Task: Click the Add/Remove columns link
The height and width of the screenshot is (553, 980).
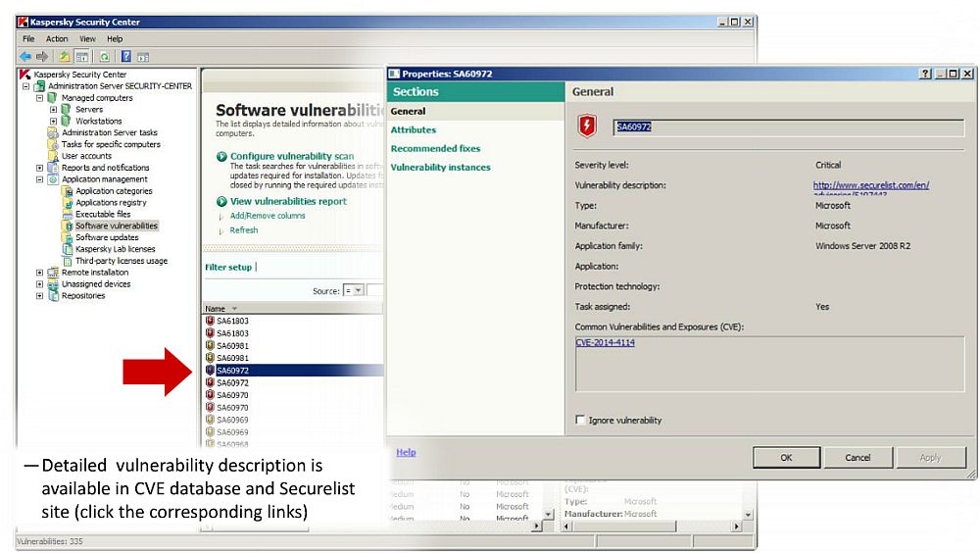Action: (x=268, y=216)
